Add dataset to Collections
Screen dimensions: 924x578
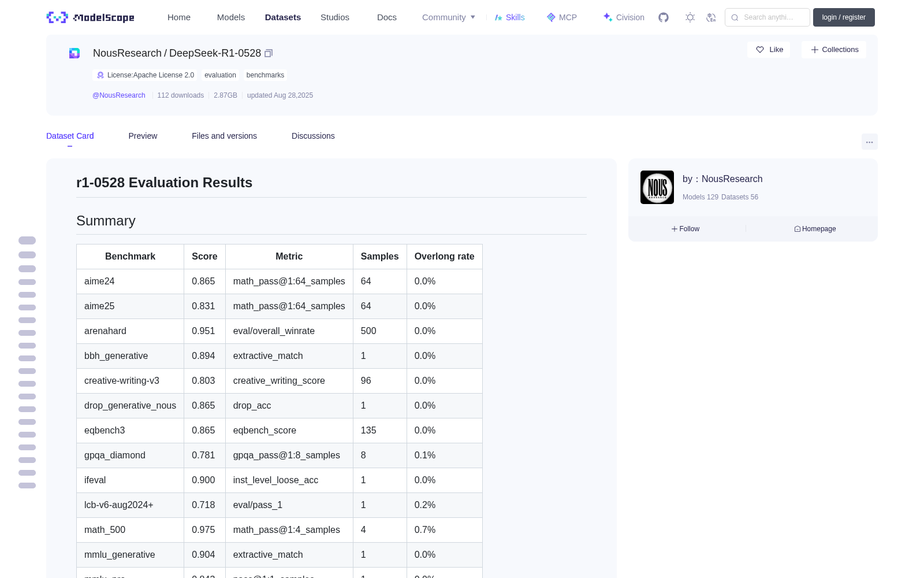point(834,50)
